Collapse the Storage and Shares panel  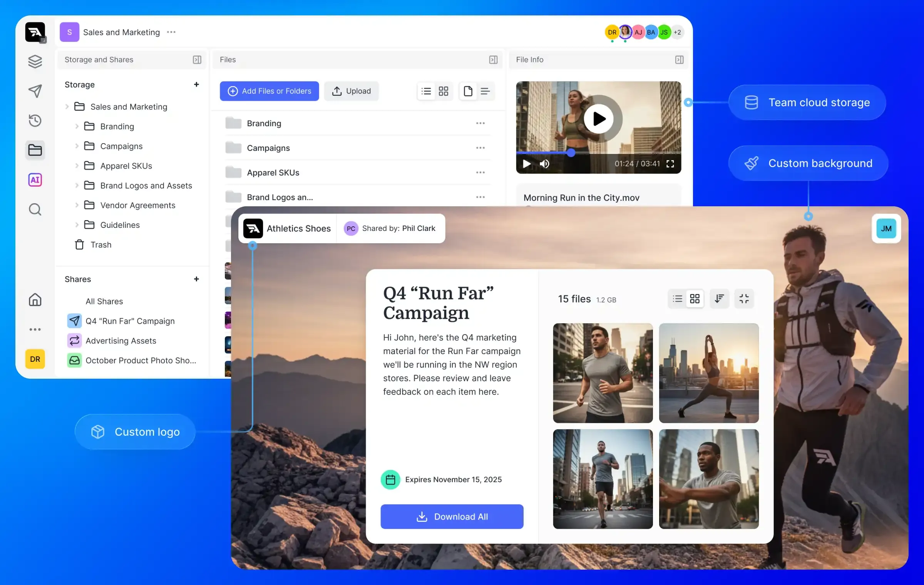(197, 60)
